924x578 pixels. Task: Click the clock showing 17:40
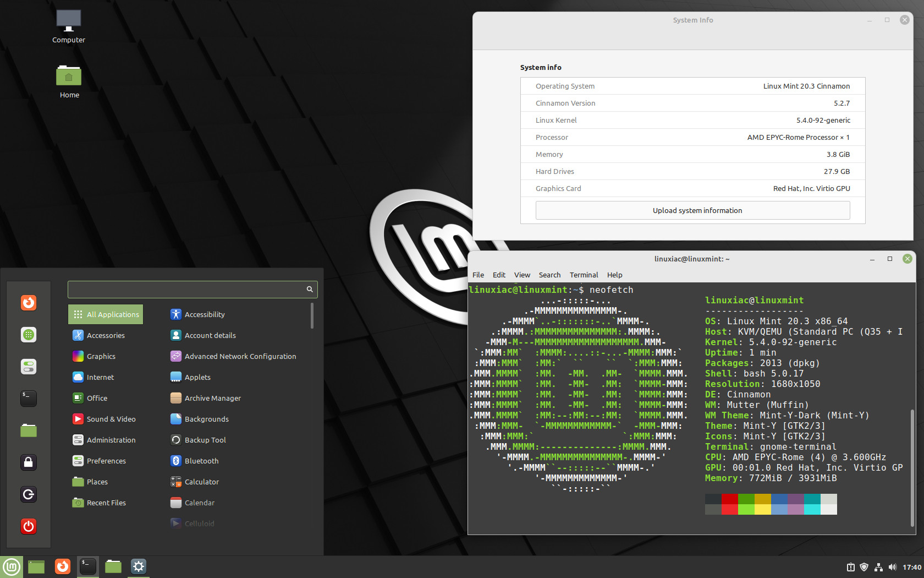coord(912,567)
